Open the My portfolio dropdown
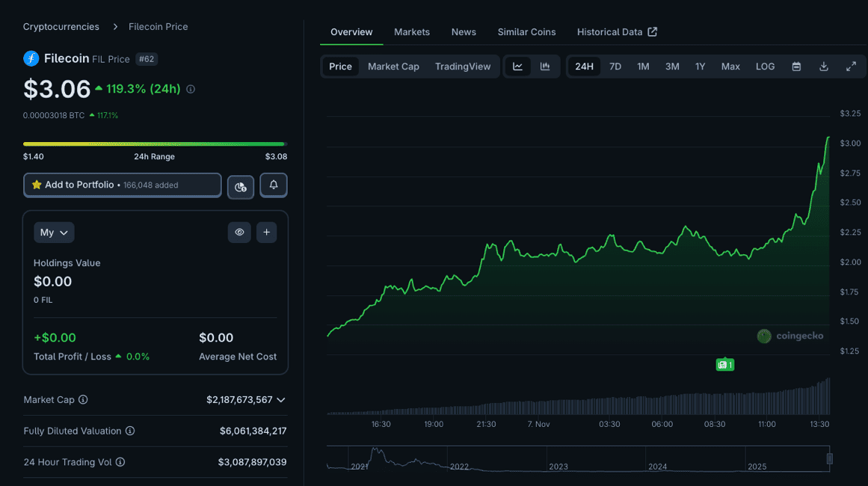 coord(54,233)
